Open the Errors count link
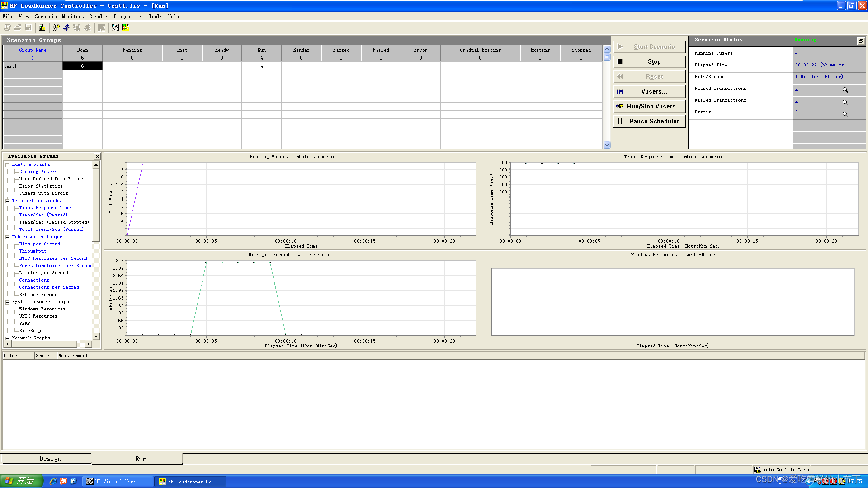Screen dimensions: 868x488 pyautogui.click(x=797, y=112)
